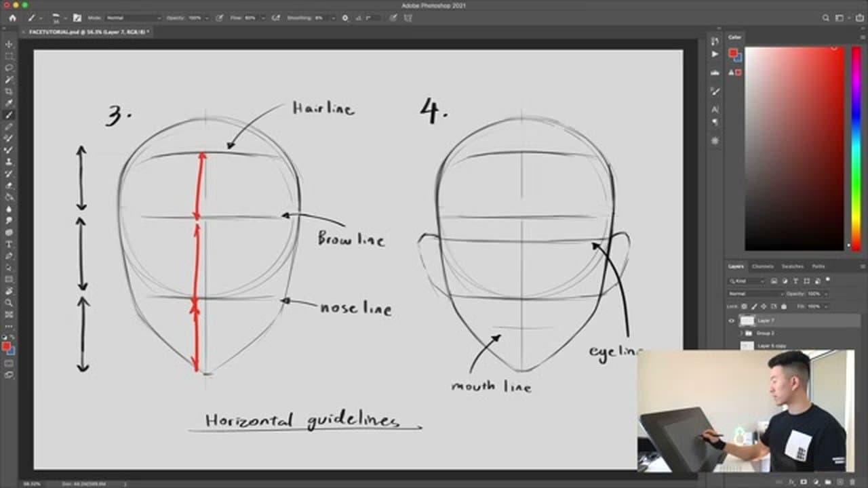Screen dimensions: 868x488
Task: Toggle the layer filtering on/off switch
Action: coord(827,279)
